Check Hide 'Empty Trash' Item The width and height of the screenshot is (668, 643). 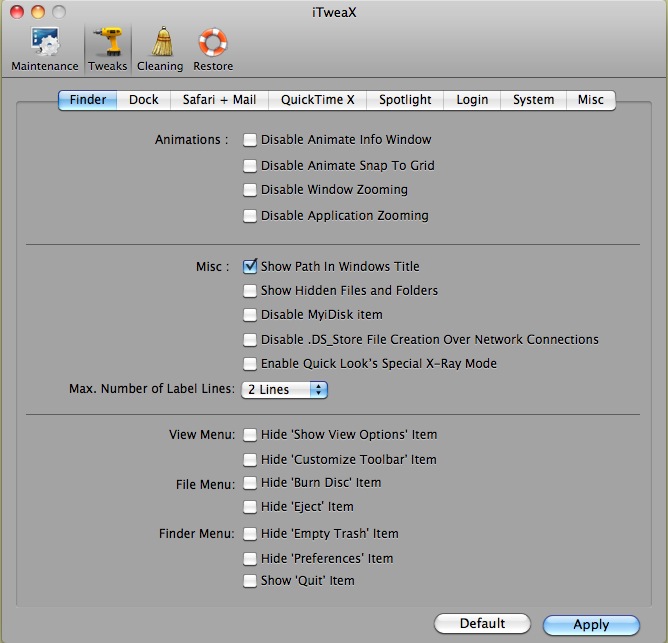pyautogui.click(x=250, y=534)
